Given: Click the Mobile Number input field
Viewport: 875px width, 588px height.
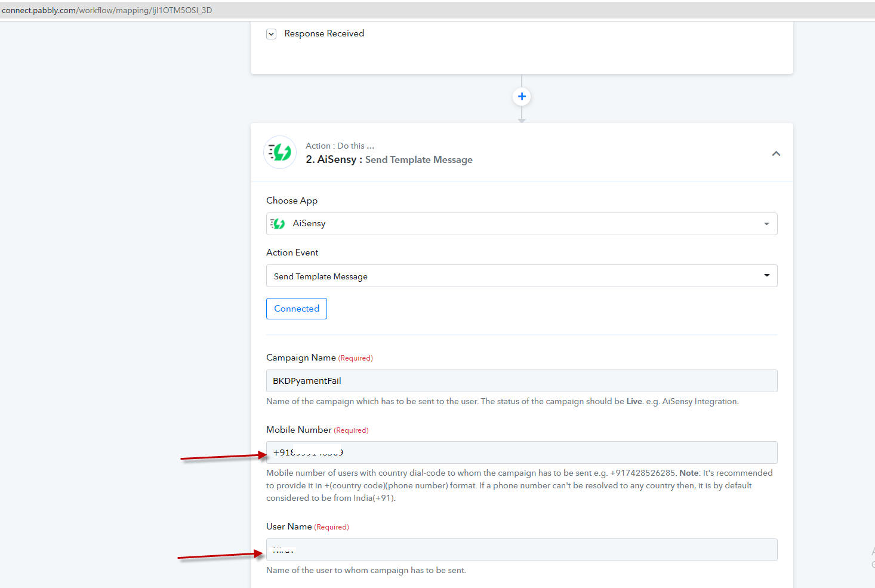Looking at the screenshot, I should coord(522,452).
